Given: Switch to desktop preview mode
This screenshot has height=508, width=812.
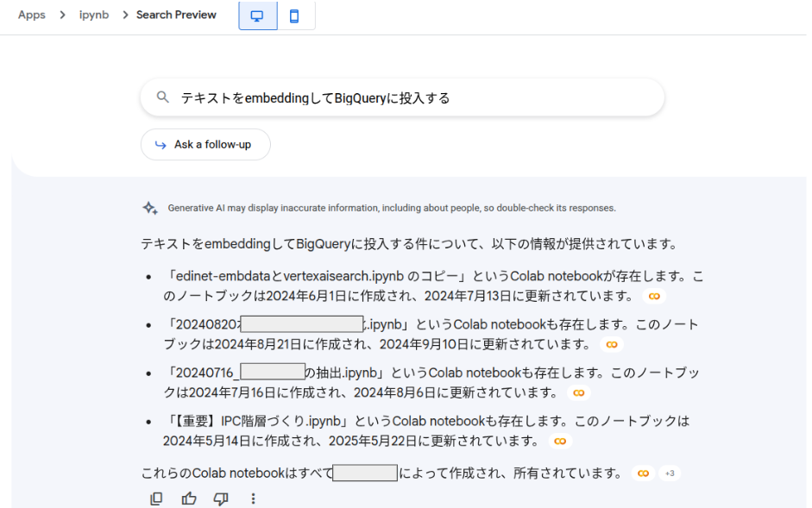Looking at the screenshot, I should point(257,16).
